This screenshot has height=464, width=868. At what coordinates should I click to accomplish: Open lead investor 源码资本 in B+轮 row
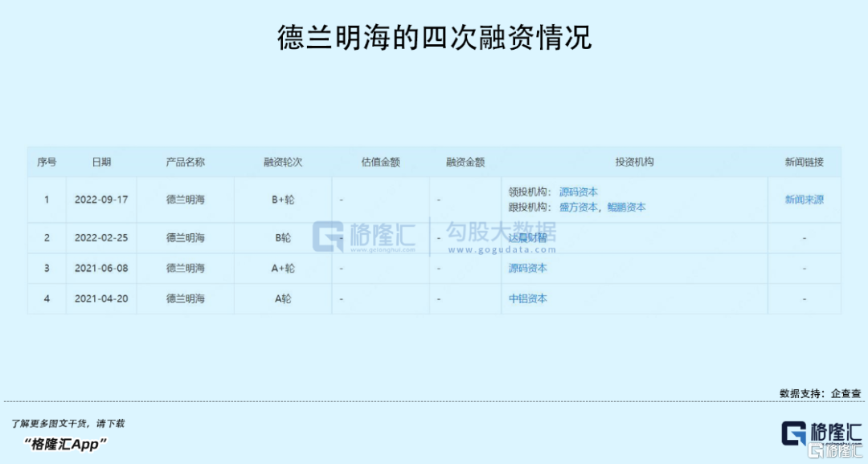(578, 192)
